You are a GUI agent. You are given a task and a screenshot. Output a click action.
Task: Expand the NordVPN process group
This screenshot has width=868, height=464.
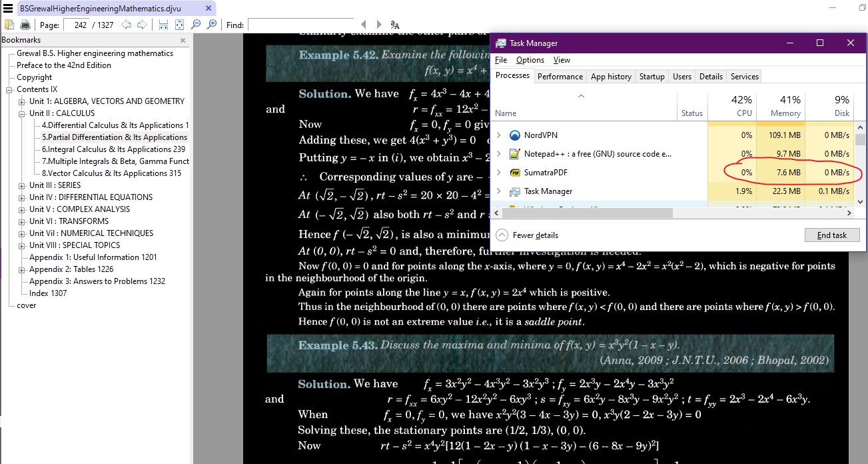click(498, 135)
